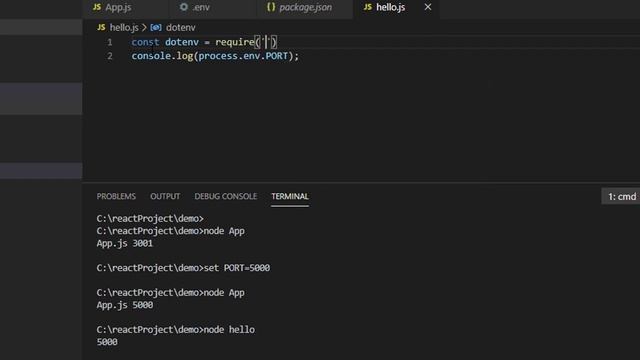Open the PROBLEMS panel tab
The image size is (640, 360).
click(x=116, y=196)
